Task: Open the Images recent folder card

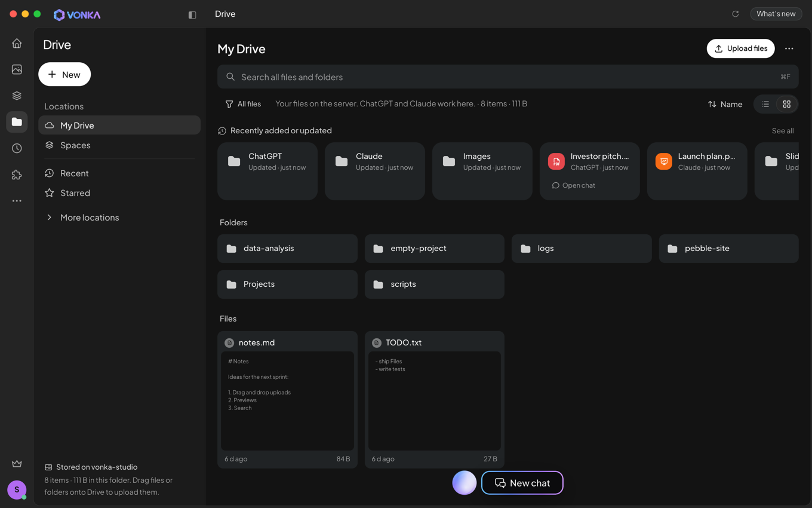Action: pyautogui.click(x=482, y=171)
